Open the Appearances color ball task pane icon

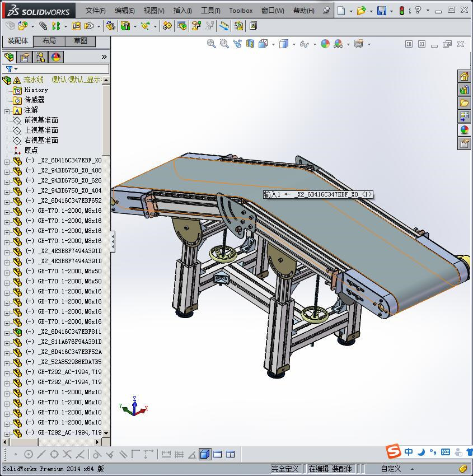(464, 130)
